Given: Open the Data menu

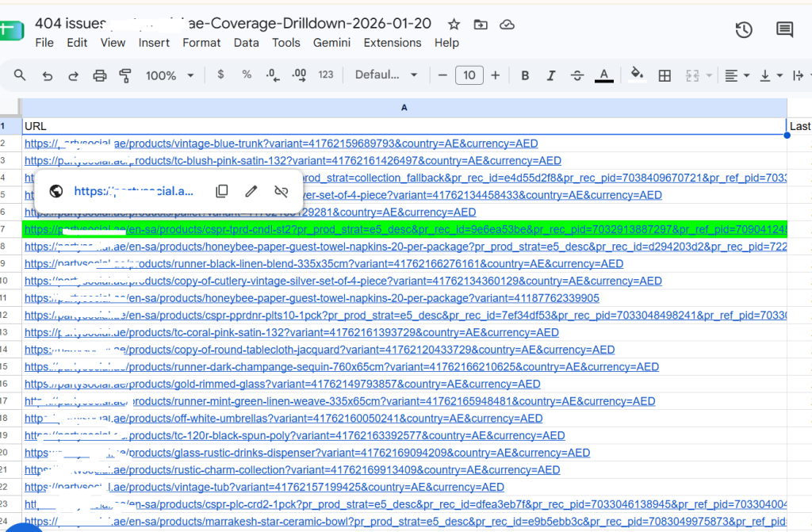Looking at the screenshot, I should tap(246, 43).
